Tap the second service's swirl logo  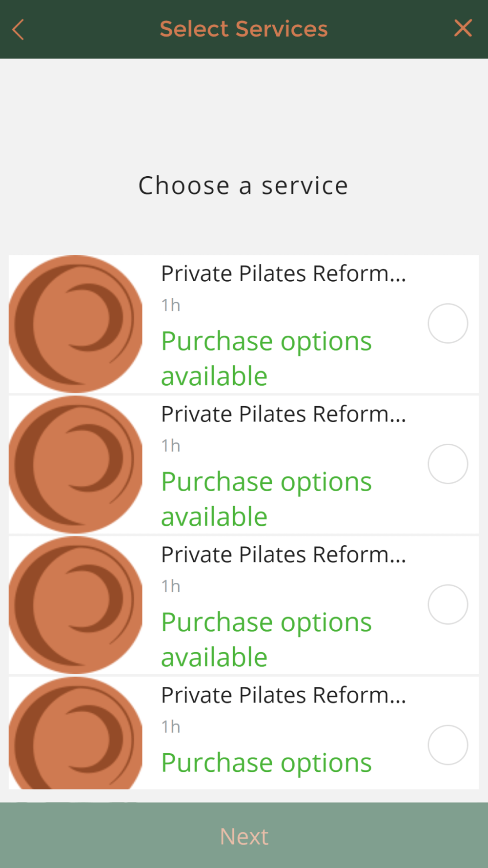click(76, 464)
